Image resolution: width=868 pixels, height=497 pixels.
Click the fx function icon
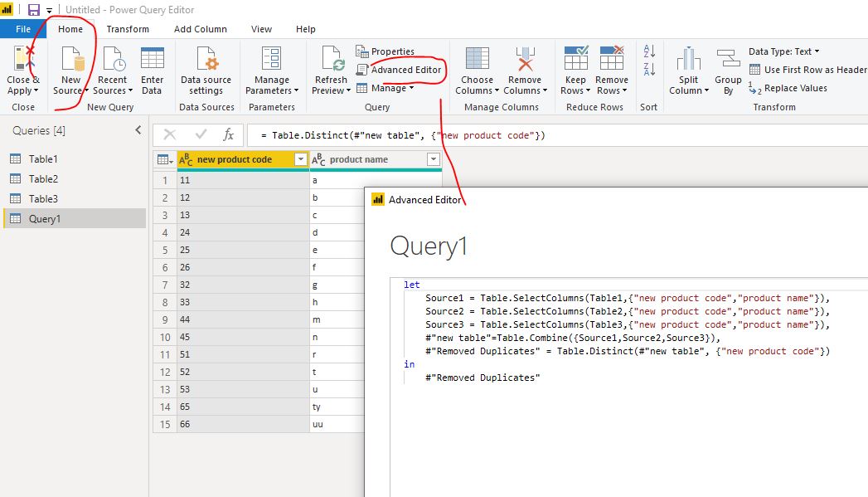coord(228,134)
